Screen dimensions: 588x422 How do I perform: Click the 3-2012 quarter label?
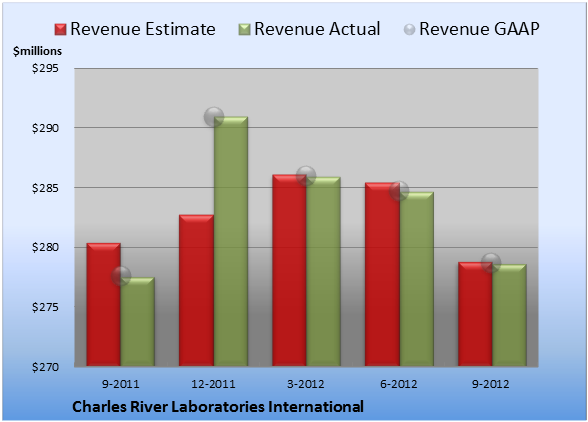(306, 384)
